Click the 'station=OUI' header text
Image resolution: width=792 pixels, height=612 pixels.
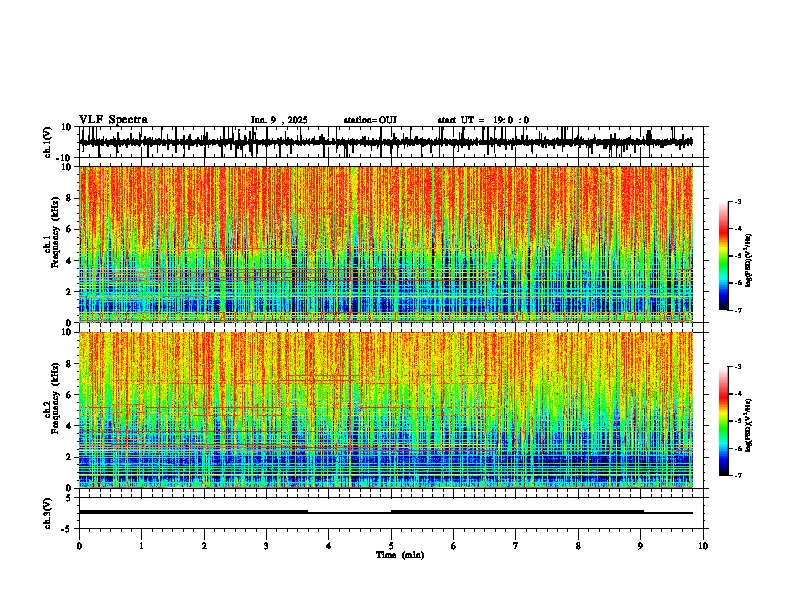coord(370,120)
